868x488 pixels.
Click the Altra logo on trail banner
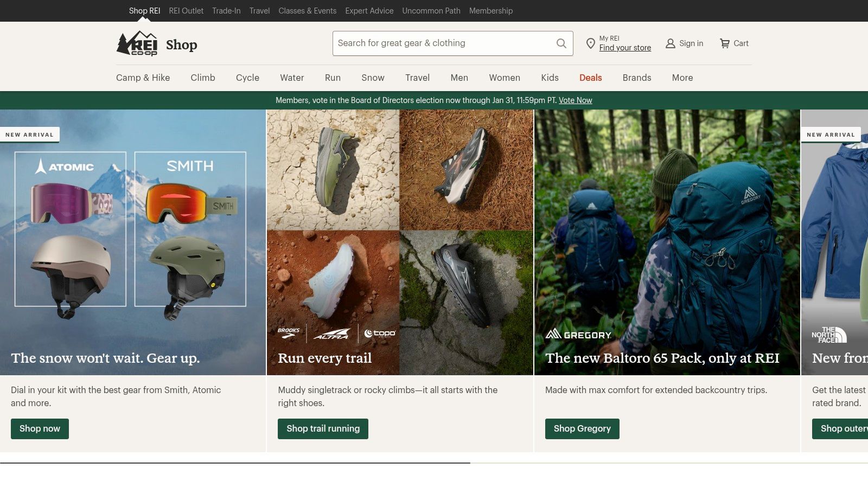point(332,334)
